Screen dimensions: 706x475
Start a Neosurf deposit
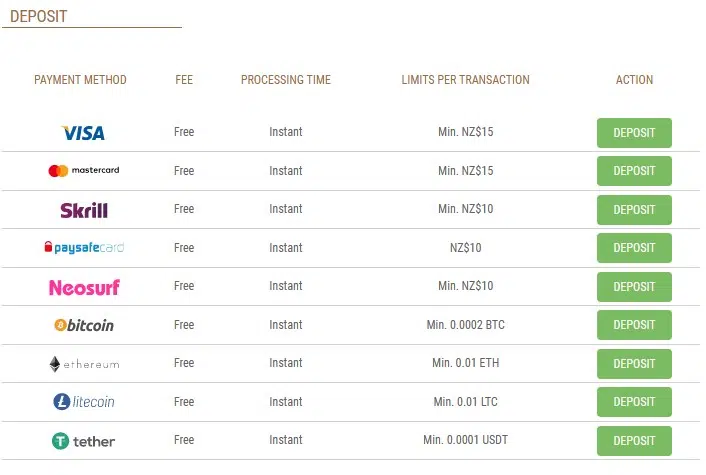[634, 287]
